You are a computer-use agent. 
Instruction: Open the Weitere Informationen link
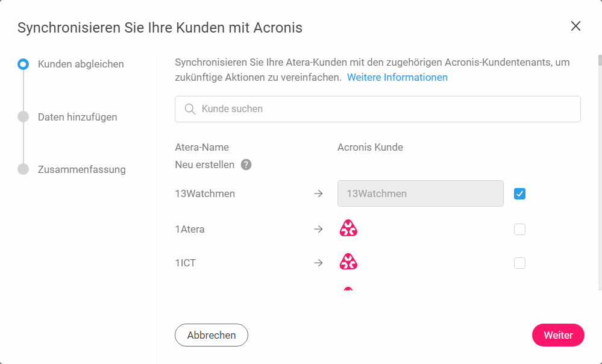click(397, 77)
